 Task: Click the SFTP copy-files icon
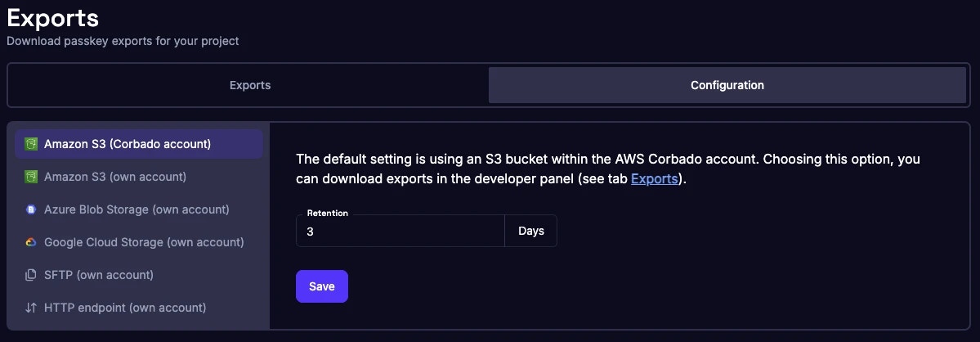tap(31, 275)
